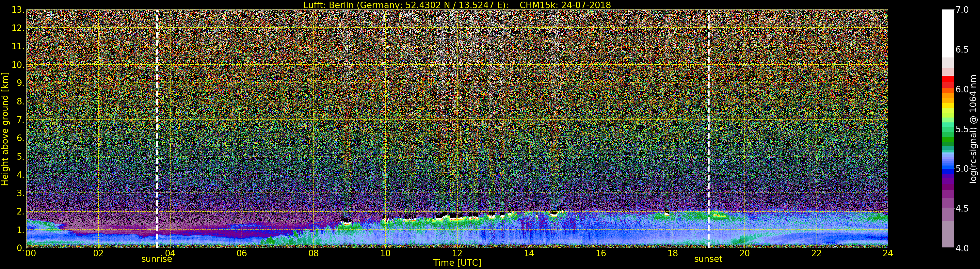
Task: Click the height axis tick label '4.'
Action: pos(21,175)
